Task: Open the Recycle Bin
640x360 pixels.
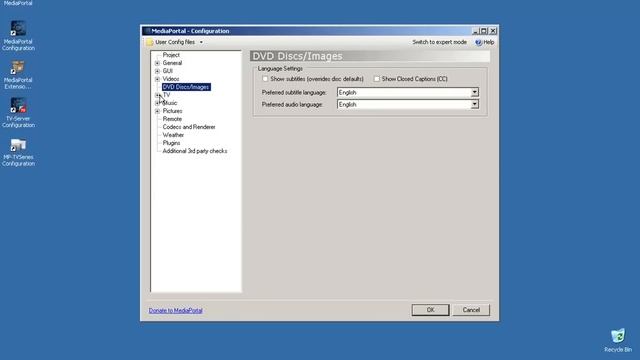Action: point(618,340)
